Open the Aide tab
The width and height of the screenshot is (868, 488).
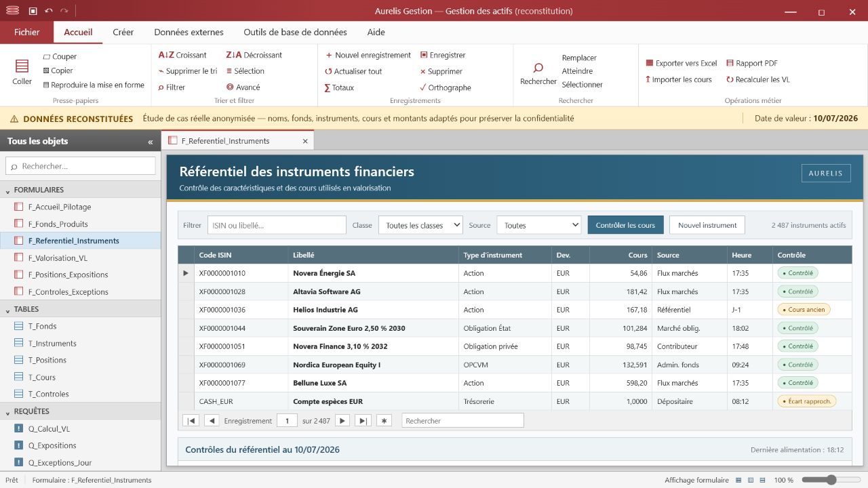click(376, 32)
